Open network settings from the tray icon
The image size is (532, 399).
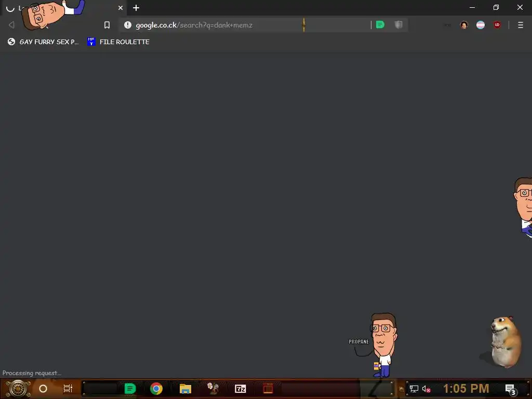(414, 389)
